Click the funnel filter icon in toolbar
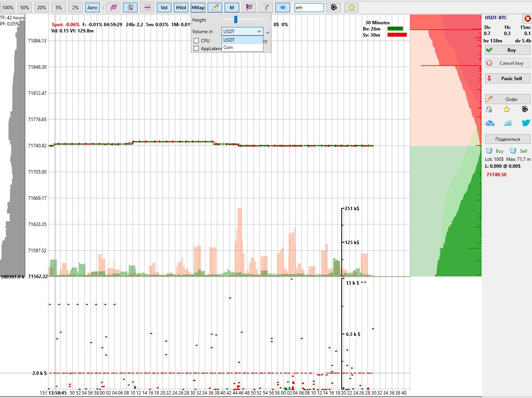 pos(266,7)
